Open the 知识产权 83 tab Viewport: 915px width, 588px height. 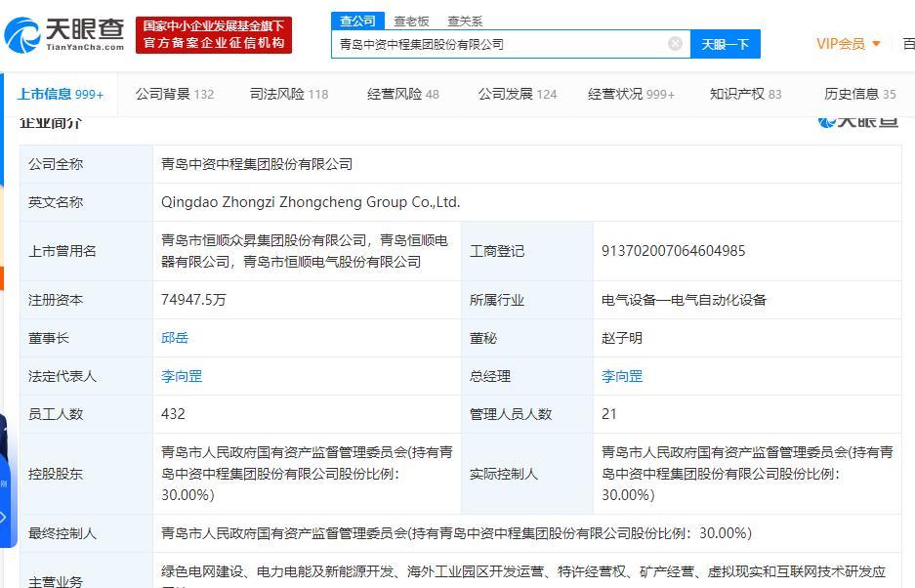click(x=745, y=94)
